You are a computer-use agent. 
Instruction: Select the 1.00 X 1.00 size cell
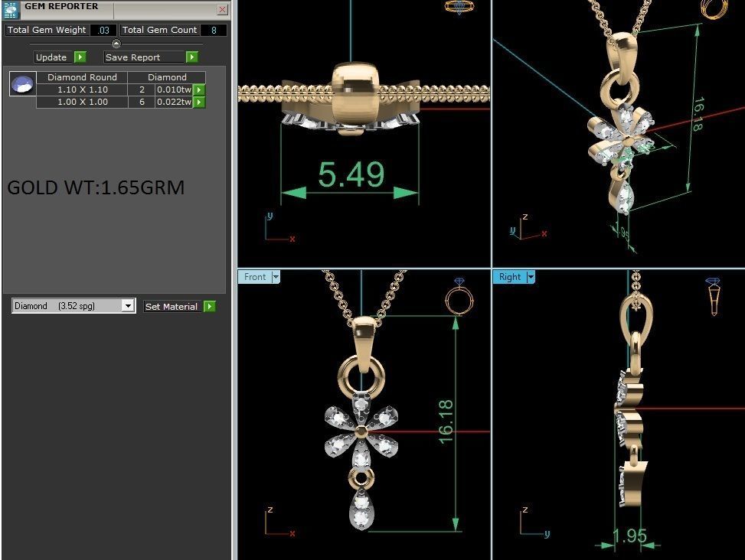[x=82, y=102]
